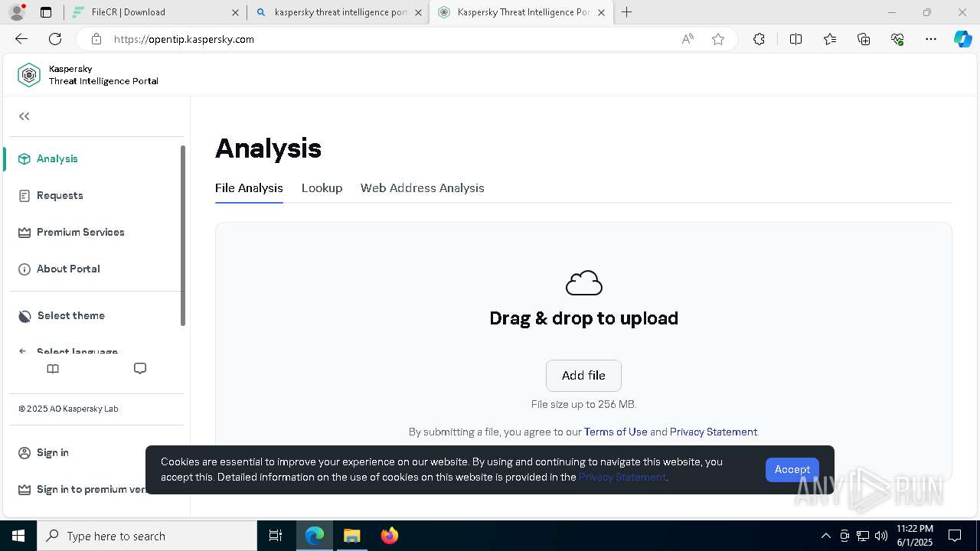
Task: Open volume control in tray
Action: tap(881, 536)
